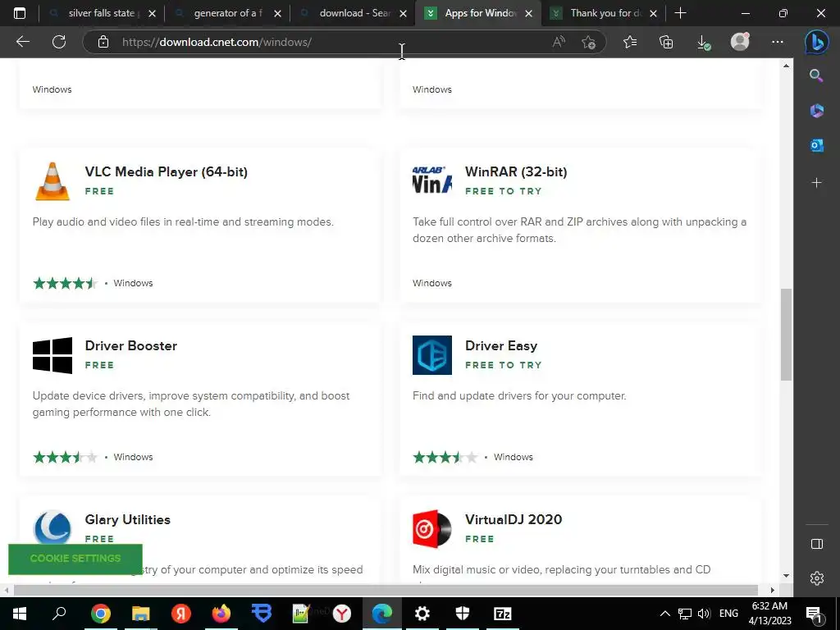Toggle Read aloud icon in address bar

click(559, 42)
